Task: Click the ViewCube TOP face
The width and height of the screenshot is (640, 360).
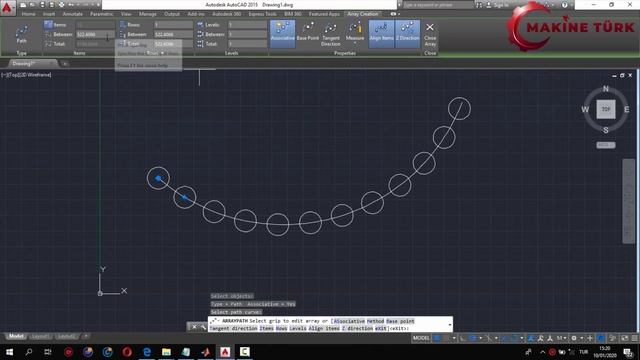Action: 606,109
